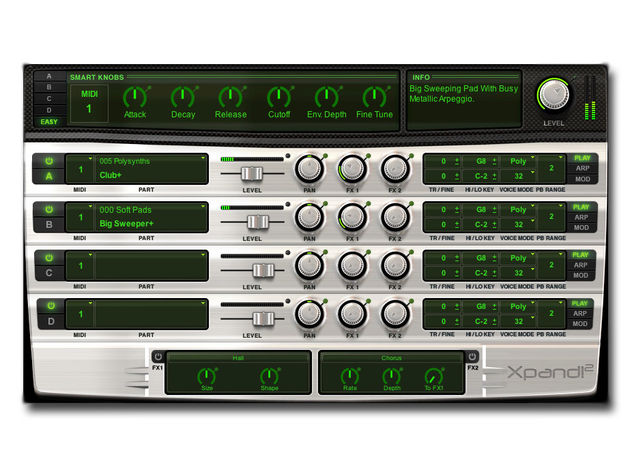Click the FX 1 knob for part C
This screenshot has height=472, width=630.
352,266
